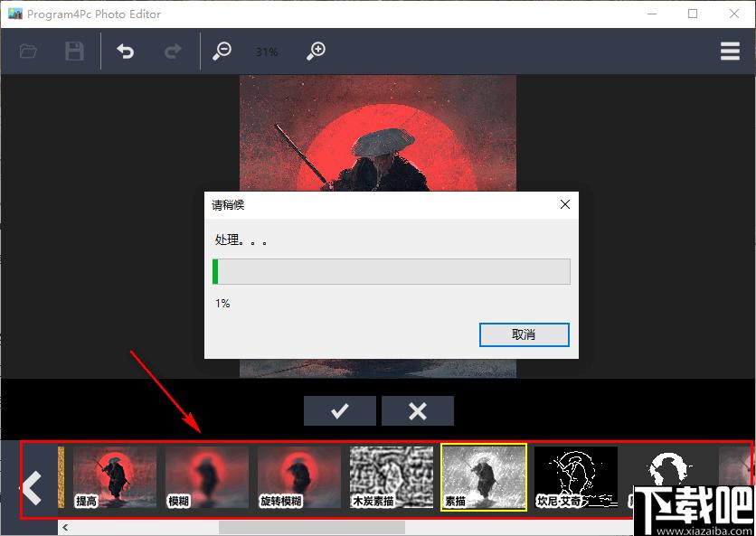Discard the effect with the X button
Screen dimensions: 756x536
pos(418,410)
